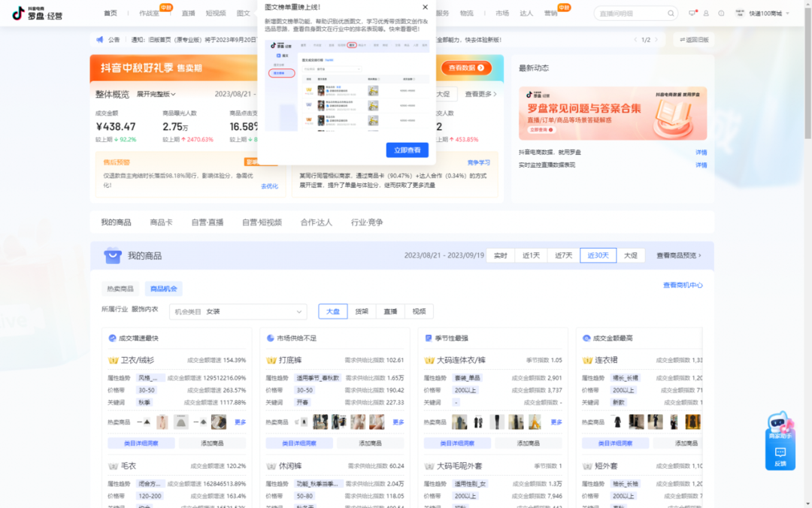Screen dimensions: 812x508
Task: Click icon next to 市场供给不足
Action: click(x=270, y=338)
